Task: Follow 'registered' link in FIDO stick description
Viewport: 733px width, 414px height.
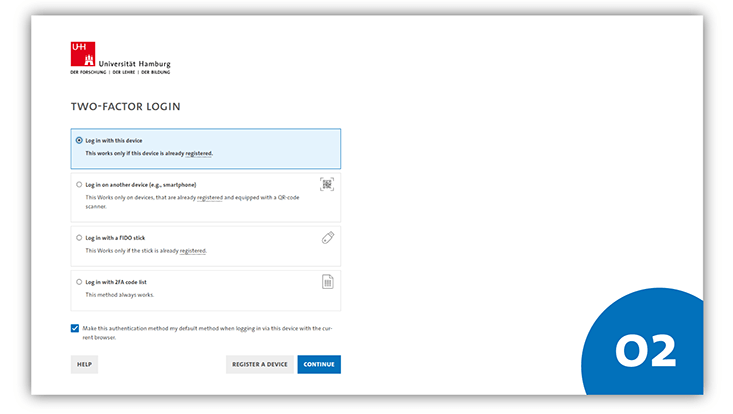Action: coord(192,251)
